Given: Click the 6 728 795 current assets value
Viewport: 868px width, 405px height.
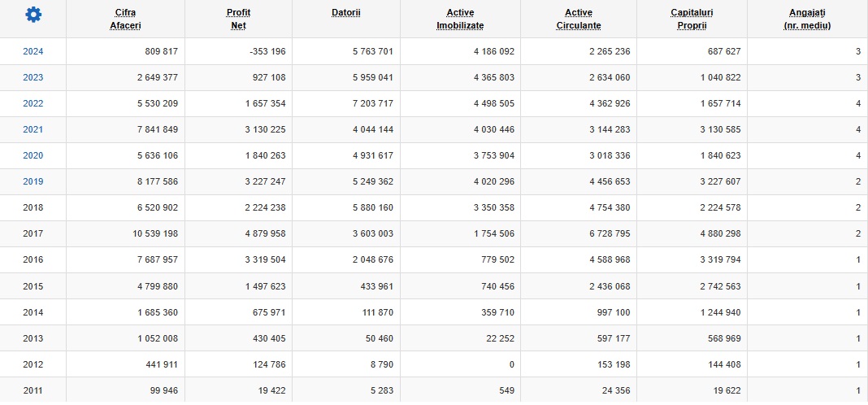Looking at the screenshot, I should tap(610, 233).
